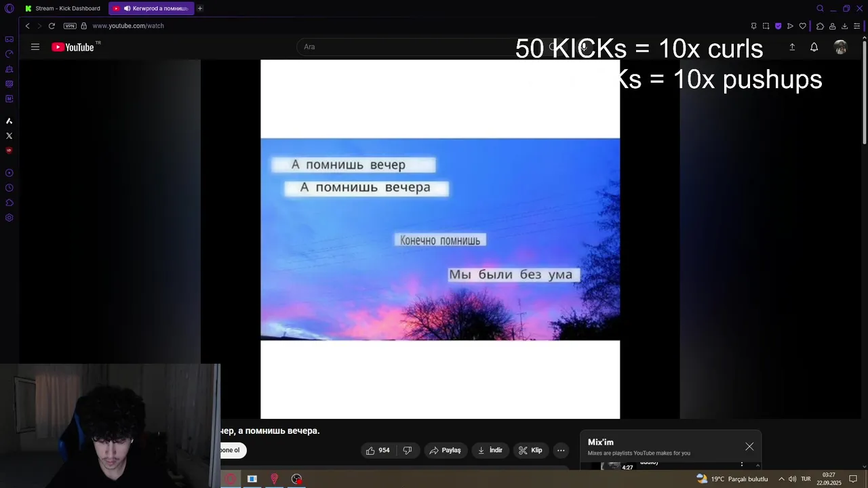Open red circle taskbar app

[x=230, y=479]
